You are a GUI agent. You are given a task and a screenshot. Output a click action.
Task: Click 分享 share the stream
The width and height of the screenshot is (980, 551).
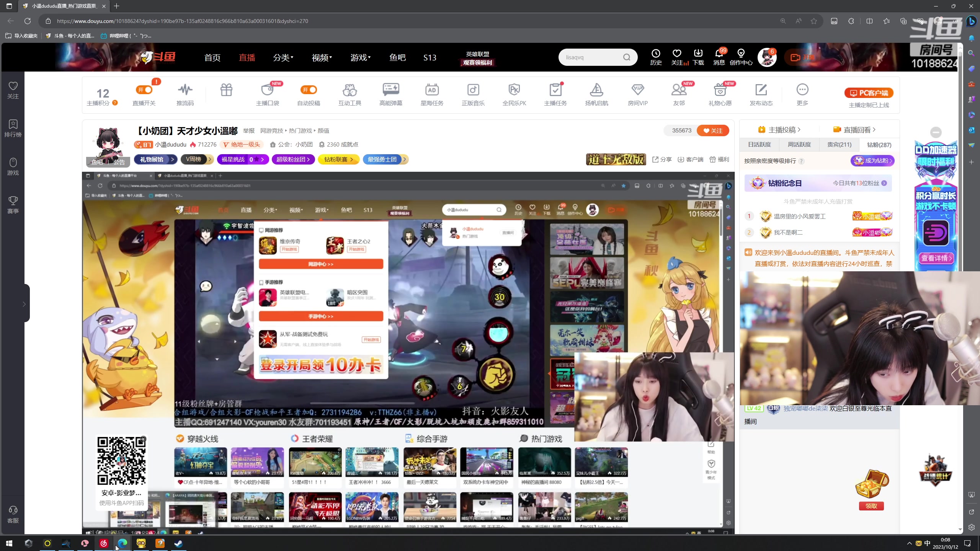pyautogui.click(x=662, y=160)
